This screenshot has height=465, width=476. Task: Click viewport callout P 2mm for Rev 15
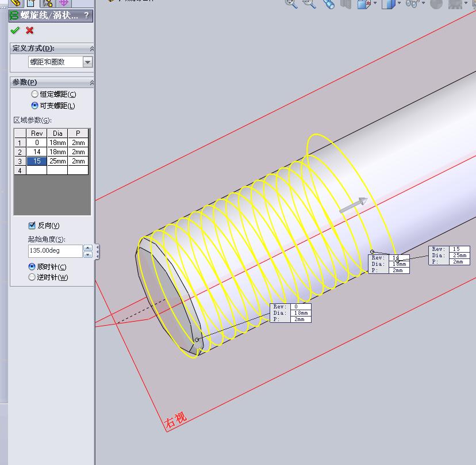[x=459, y=262]
